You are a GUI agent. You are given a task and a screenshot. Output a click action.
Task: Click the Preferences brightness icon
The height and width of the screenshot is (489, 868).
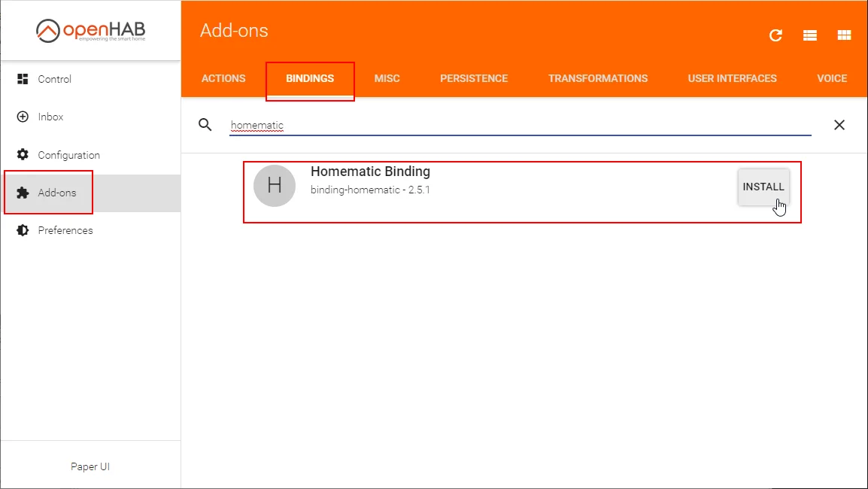(x=23, y=230)
